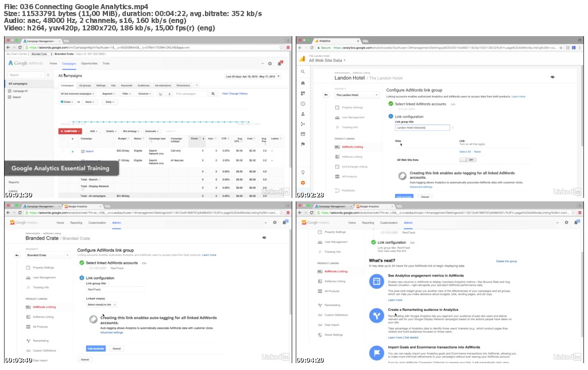This screenshot has width=588, height=370.
Task: Expand the Filter dropdown in the 00:01:30 frame
Action: (127, 94)
